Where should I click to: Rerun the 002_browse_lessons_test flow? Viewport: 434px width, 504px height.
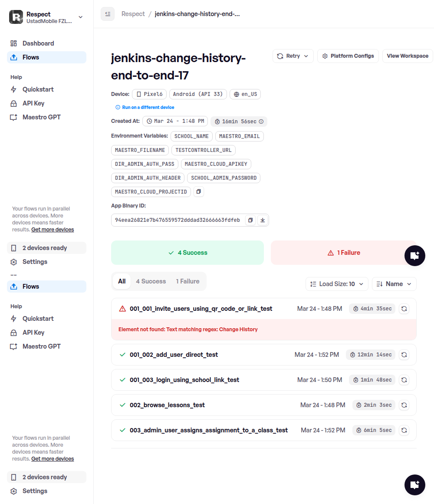[x=404, y=405]
